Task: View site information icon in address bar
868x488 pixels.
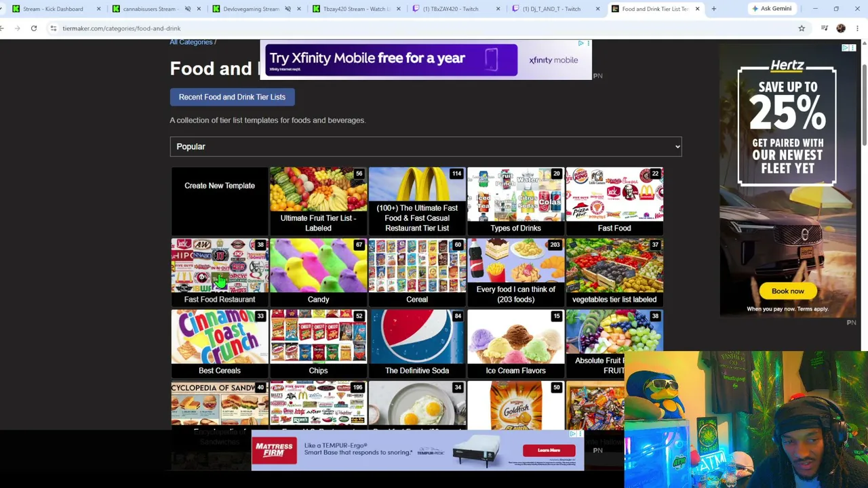Action: point(53,28)
